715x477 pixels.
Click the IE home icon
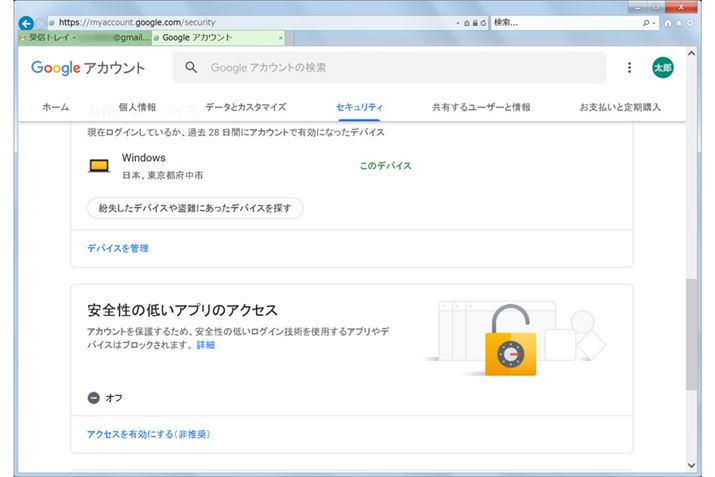[668, 23]
